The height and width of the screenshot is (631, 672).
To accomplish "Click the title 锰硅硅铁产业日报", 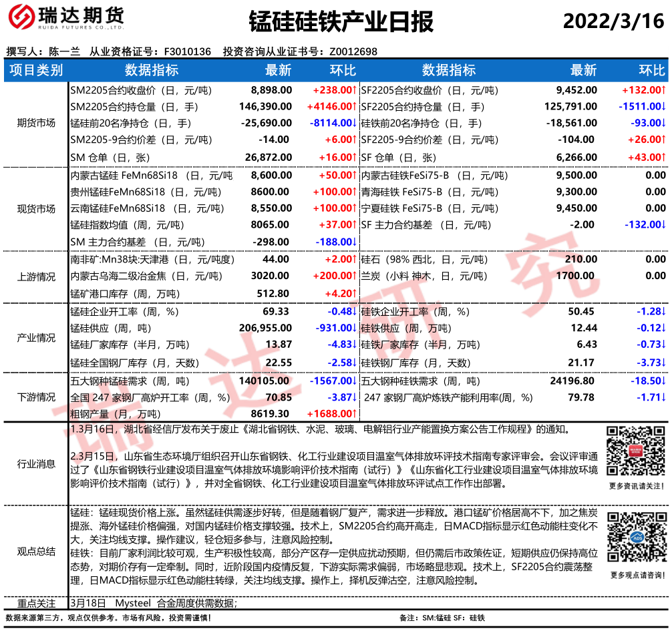I will pyautogui.click(x=341, y=22).
